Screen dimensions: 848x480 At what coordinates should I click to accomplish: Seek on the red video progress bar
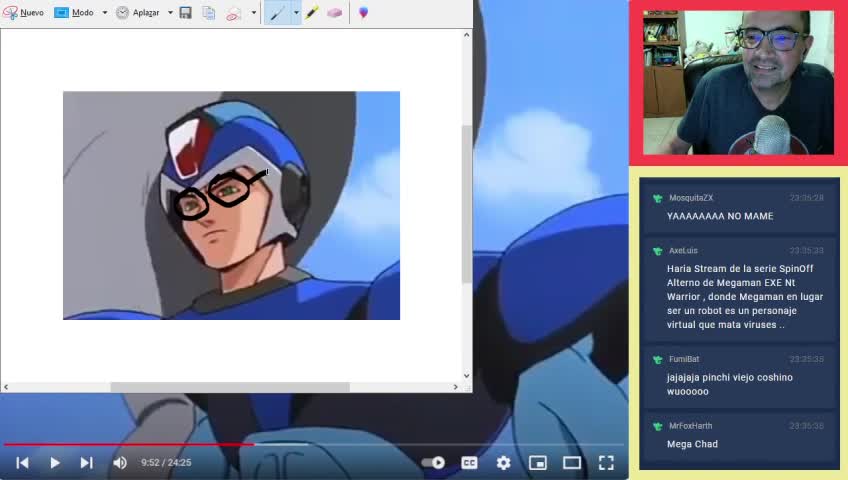pos(129,444)
